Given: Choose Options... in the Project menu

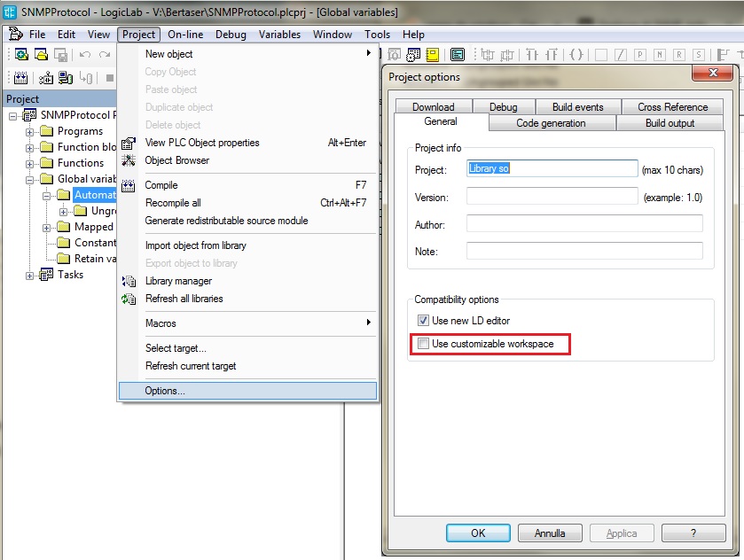Looking at the screenshot, I should pos(247,391).
